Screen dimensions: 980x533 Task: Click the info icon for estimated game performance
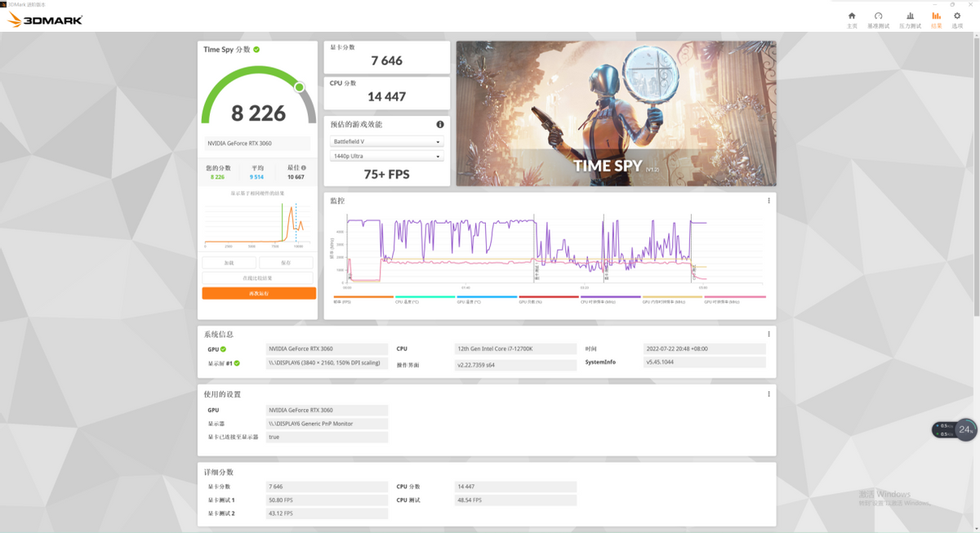tap(440, 124)
